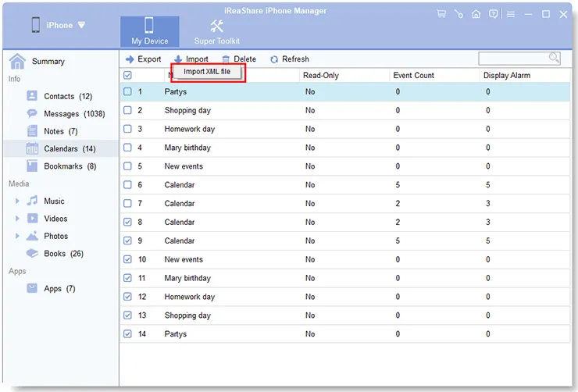Click the Books icon
Screen dimensions: 578x392
coord(32,253)
